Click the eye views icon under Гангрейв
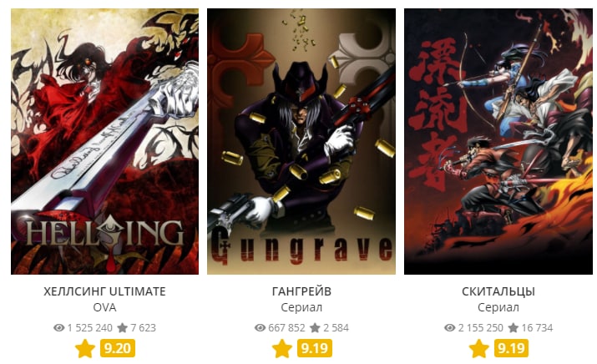 coord(260,327)
